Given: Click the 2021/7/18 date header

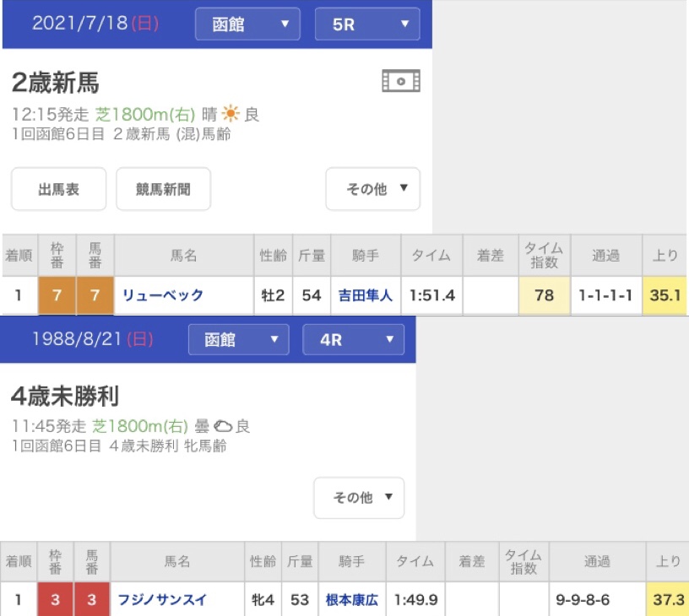Looking at the screenshot, I should click(x=95, y=24).
